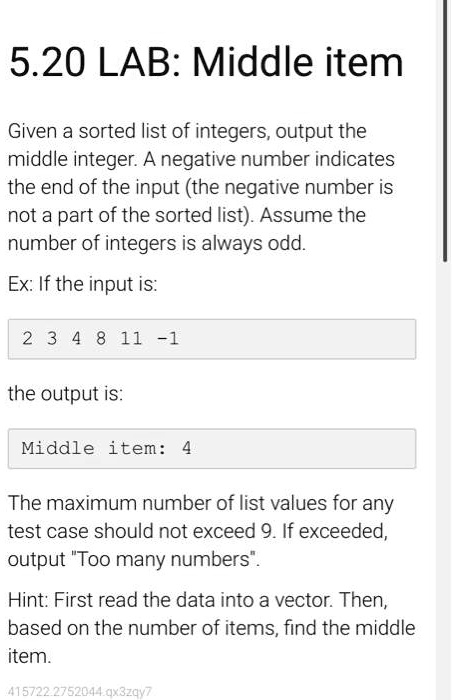This screenshot has width=452, height=700.
Task: Select the '-1' value in the example input
Action: coord(168,338)
